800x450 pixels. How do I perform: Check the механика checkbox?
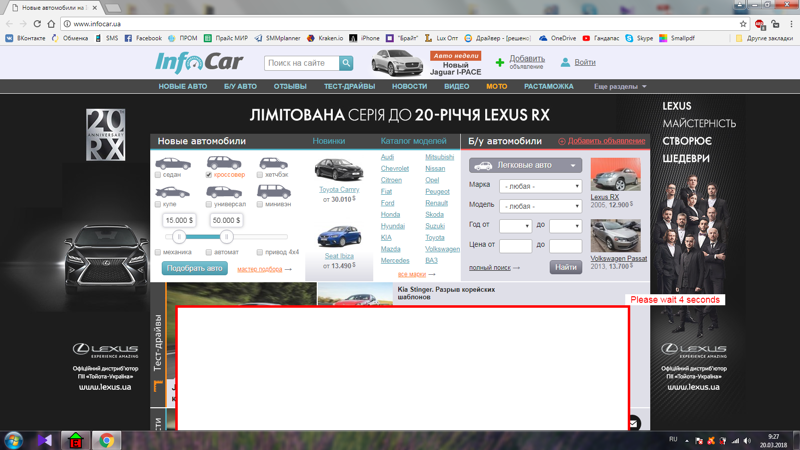pos(158,252)
